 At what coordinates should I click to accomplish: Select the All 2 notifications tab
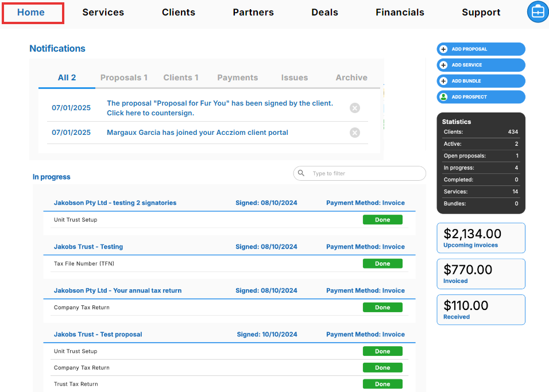[67, 77]
